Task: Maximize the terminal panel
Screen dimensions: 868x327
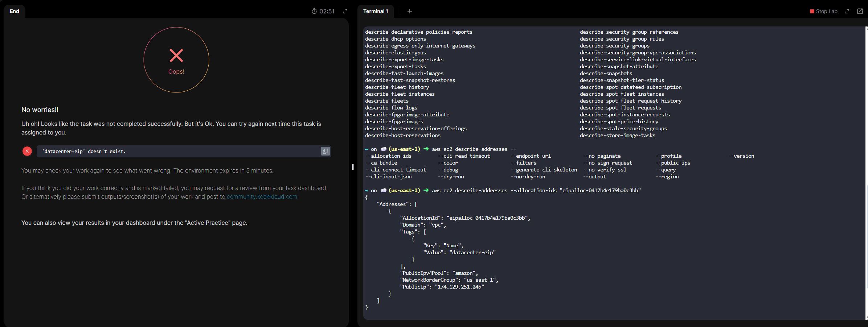Action: (x=847, y=11)
